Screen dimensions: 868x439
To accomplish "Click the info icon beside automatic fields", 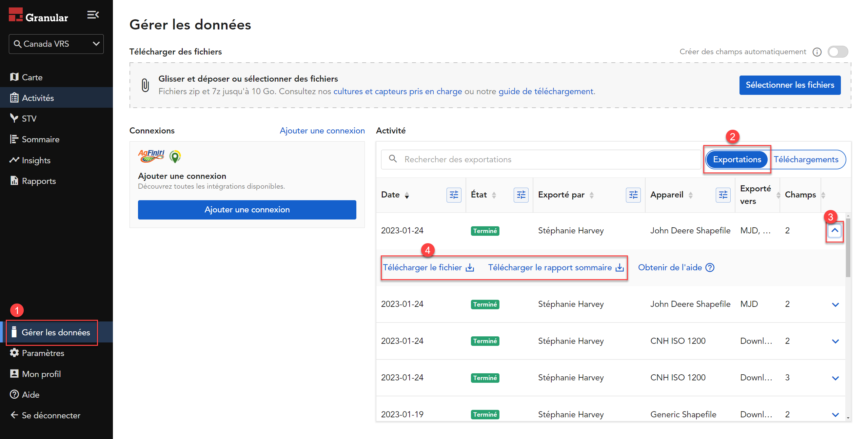I will click(817, 52).
